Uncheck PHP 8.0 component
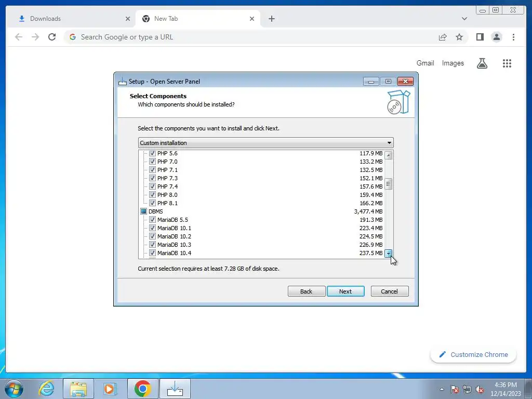The width and height of the screenshot is (532, 399). click(x=152, y=195)
